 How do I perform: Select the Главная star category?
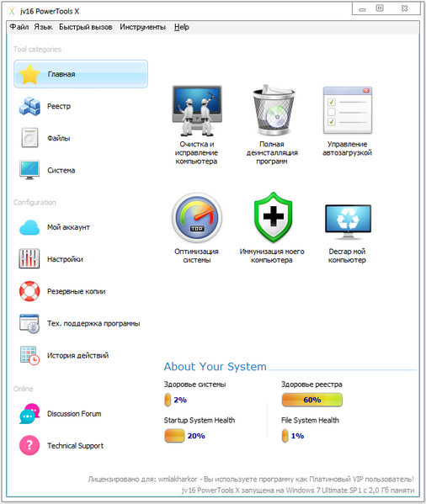point(81,74)
